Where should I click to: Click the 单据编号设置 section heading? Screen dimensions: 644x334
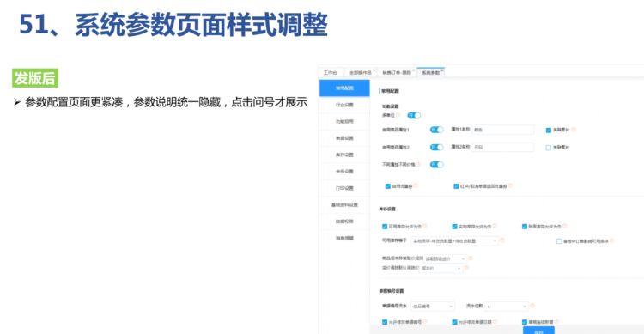[392, 291]
